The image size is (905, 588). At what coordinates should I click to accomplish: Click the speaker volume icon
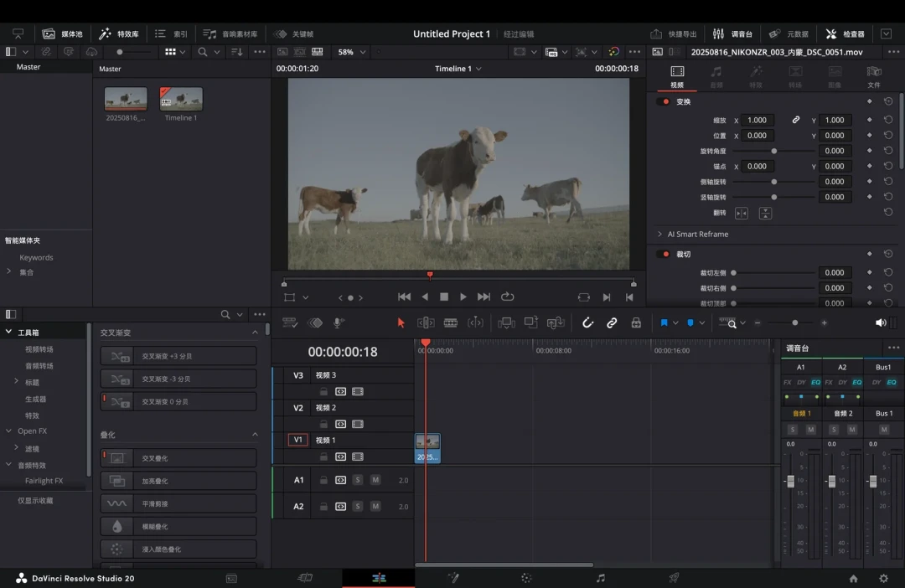[x=881, y=322]
